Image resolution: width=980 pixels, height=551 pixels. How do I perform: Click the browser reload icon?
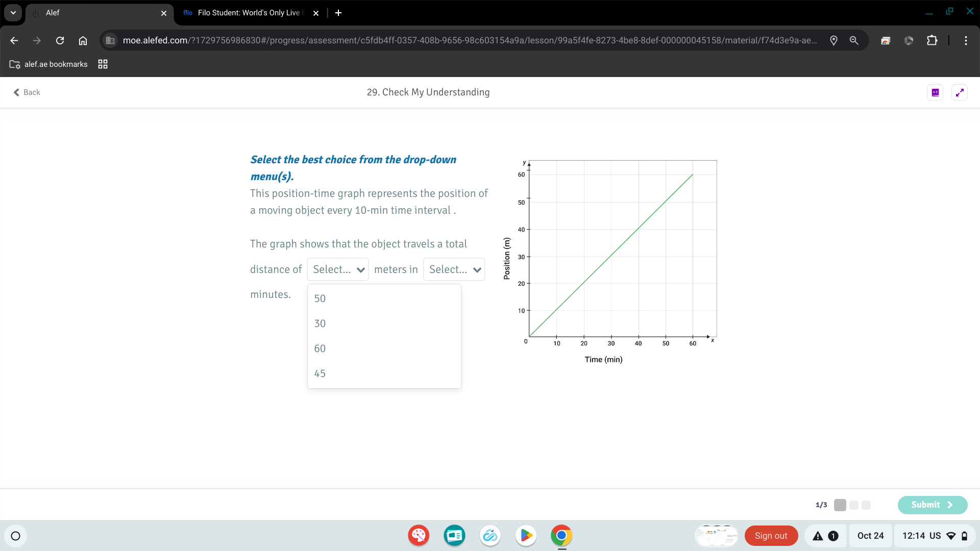click(60, 40)
